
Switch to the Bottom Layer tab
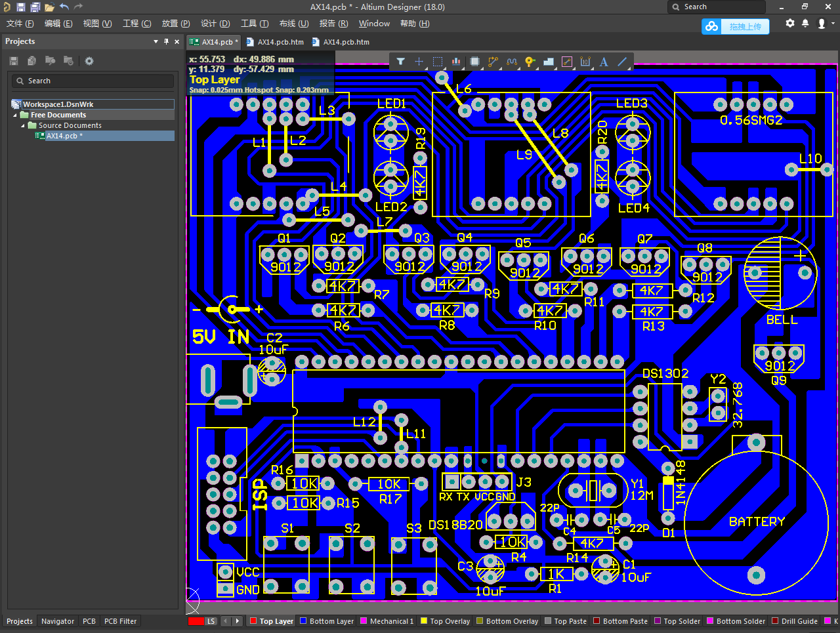pyautogui.click(x=327, y=621)
